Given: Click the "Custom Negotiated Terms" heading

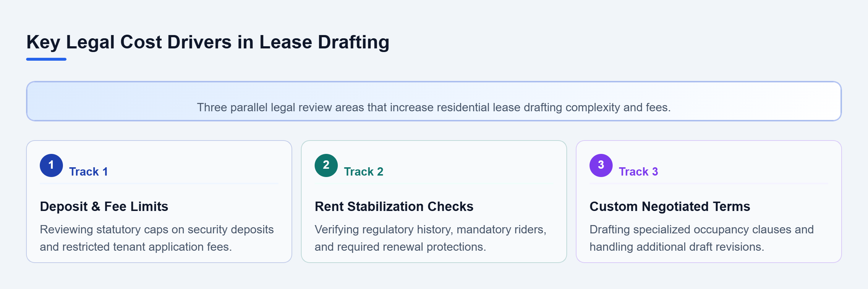Looking at the screenshot, I should (x=670, y=206).
